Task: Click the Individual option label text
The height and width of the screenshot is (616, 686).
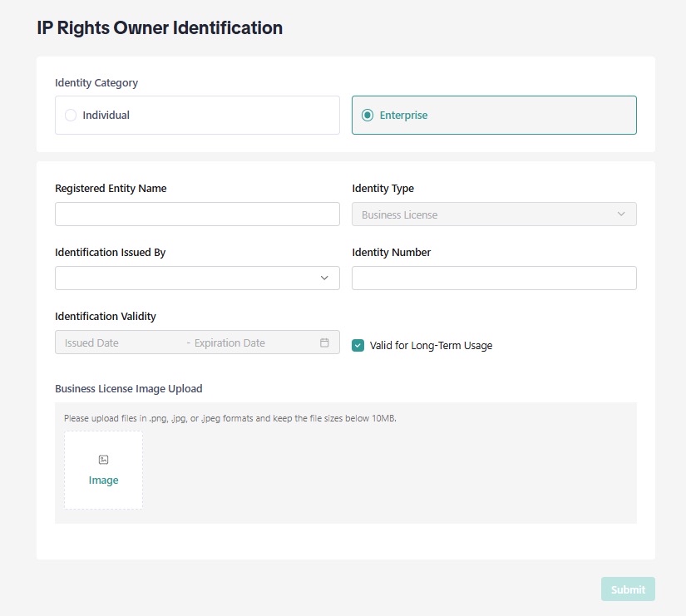Action: pyautogui.click(x=106, y=116)
